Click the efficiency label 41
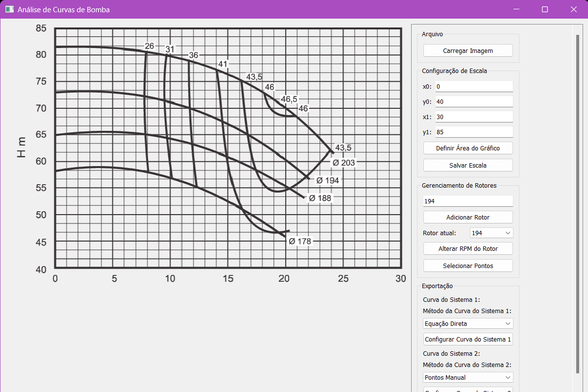The height and width of the screenshot is (392, 588). tap(223, 64)
